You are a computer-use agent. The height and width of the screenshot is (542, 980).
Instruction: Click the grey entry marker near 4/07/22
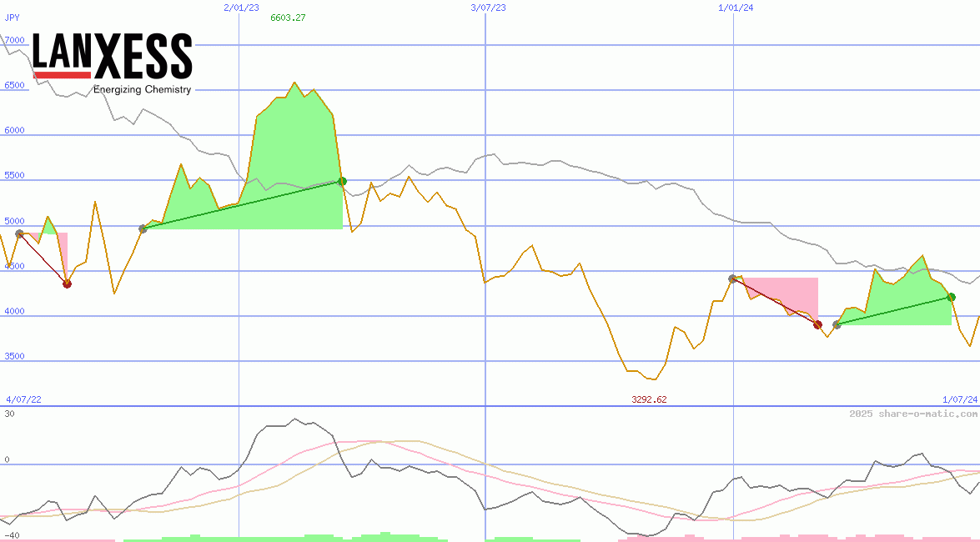(x=19, y=233)
